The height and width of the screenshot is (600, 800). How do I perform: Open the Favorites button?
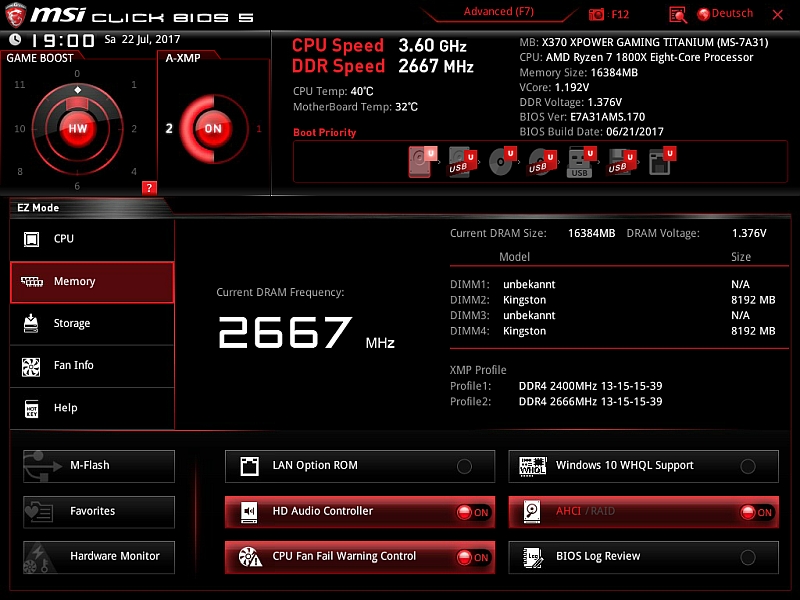coord(99,512)
